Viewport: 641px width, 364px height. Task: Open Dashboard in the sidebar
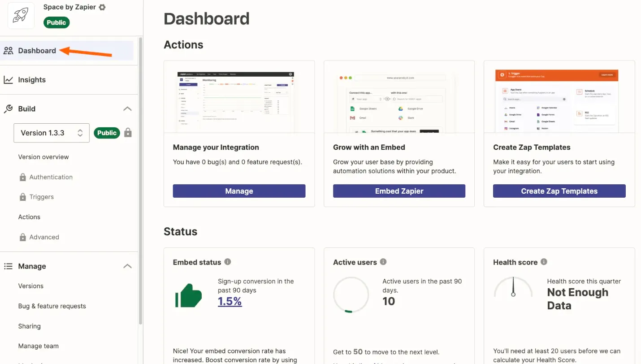pyautogui.click(x=67, y=51)
